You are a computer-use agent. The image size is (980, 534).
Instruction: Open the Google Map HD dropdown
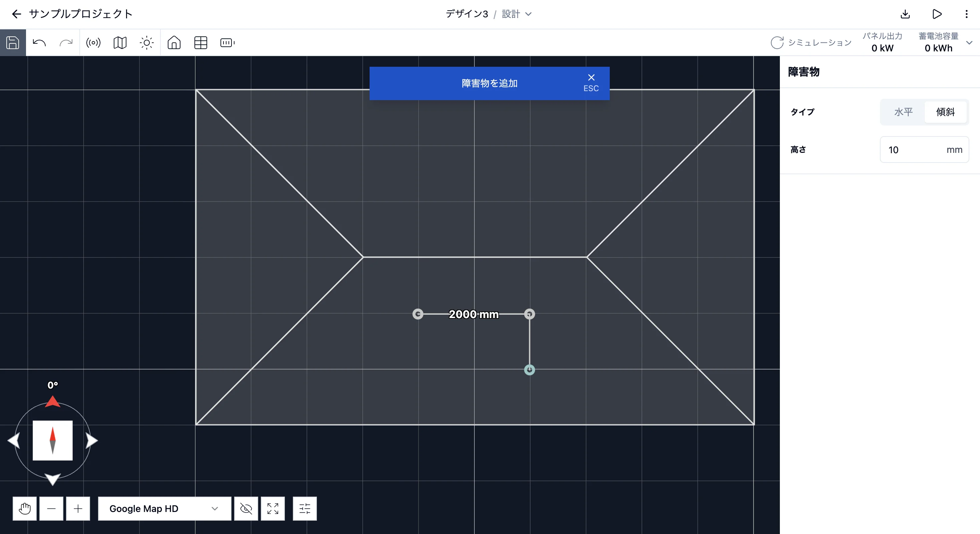point(164,509)
